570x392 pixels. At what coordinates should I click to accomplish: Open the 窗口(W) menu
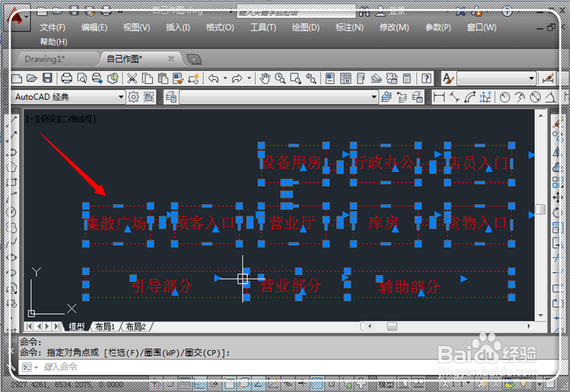point(482,28)
